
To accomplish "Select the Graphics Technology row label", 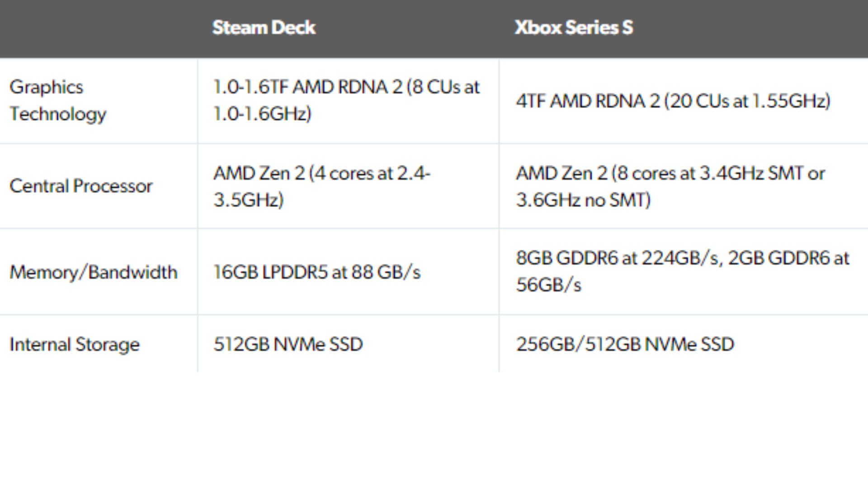I will pos(58,100).
